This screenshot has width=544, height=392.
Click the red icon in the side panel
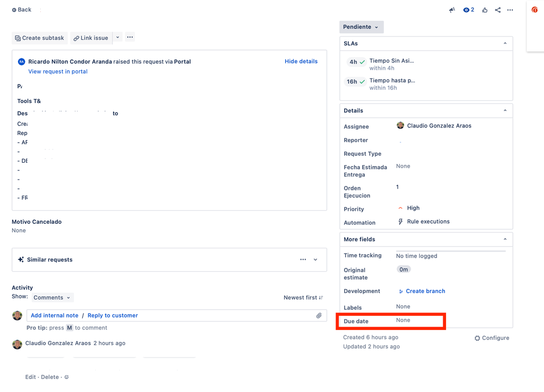[535, 10]
